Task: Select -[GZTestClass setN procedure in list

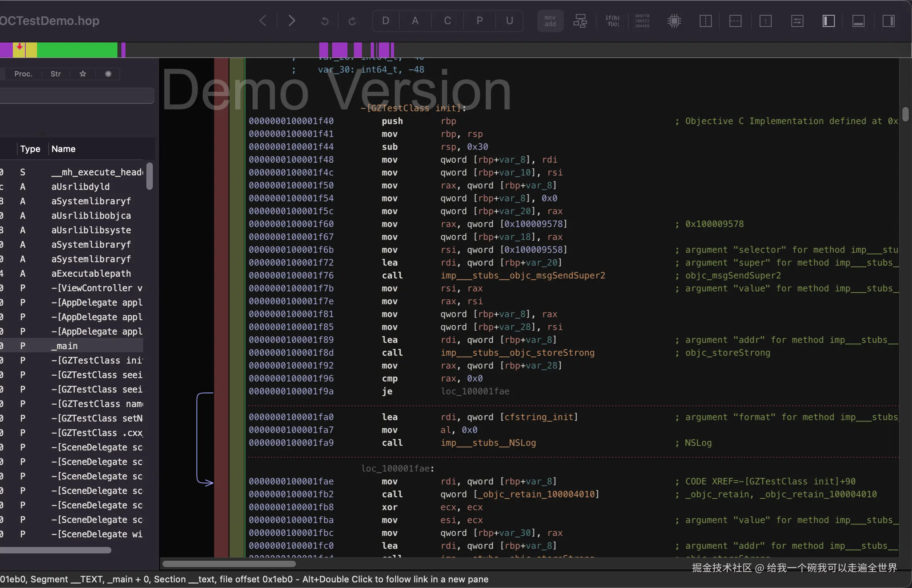Action: (97, 418)
